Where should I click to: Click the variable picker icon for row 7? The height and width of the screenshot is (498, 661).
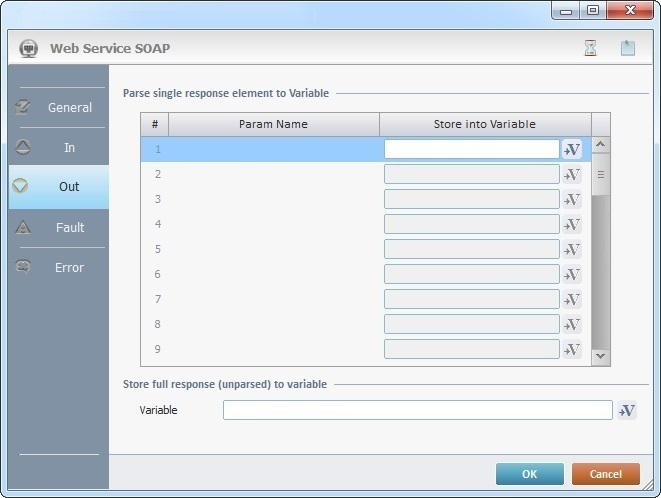[x=572, y=300]
